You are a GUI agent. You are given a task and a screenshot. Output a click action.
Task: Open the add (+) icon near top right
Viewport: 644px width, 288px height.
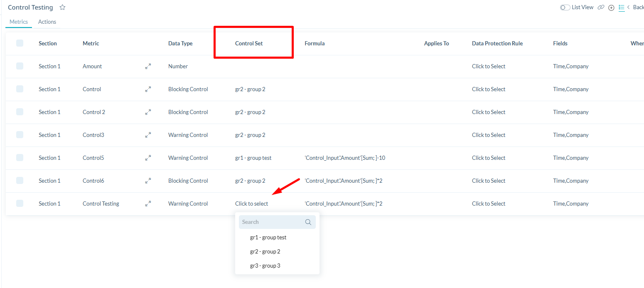click(611, 7)
